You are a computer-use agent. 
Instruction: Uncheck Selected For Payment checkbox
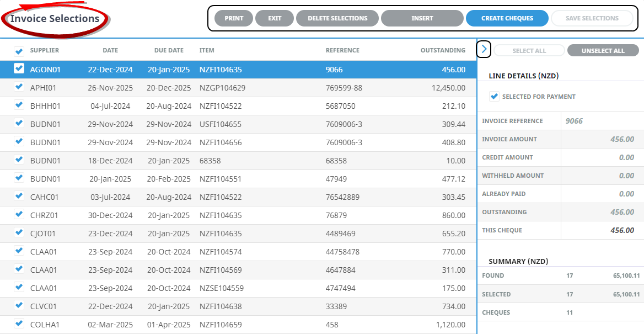point(494,97)
